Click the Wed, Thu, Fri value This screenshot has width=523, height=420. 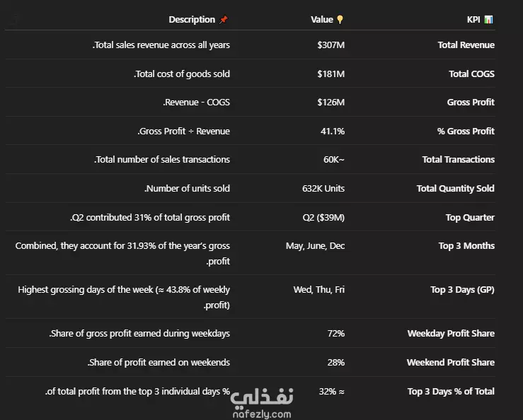pos(319,290)
